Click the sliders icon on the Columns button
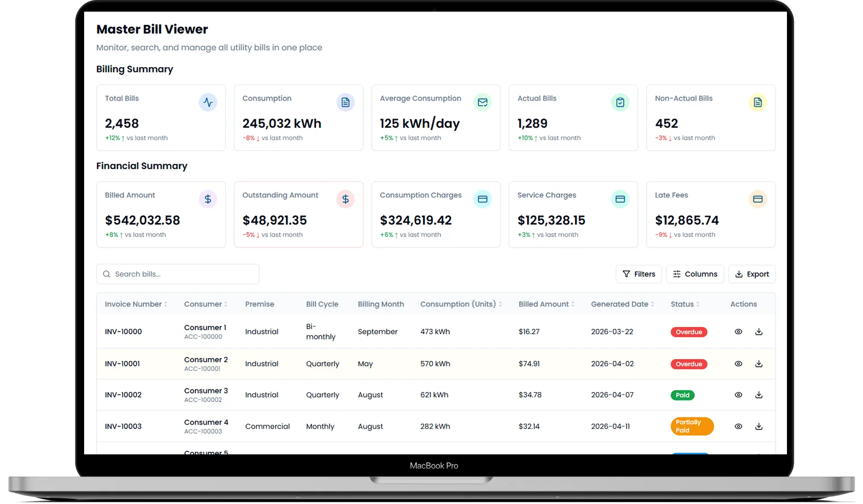 pyautogui.click(x=677, y=274)
